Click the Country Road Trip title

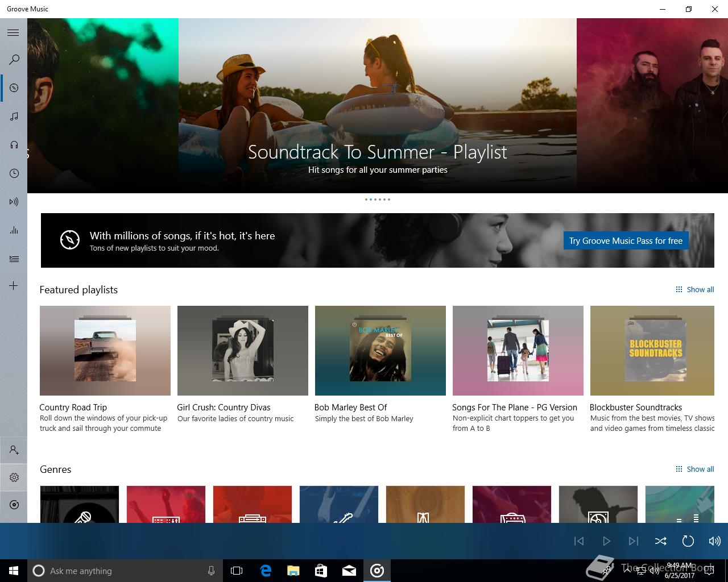pos(73,407)
